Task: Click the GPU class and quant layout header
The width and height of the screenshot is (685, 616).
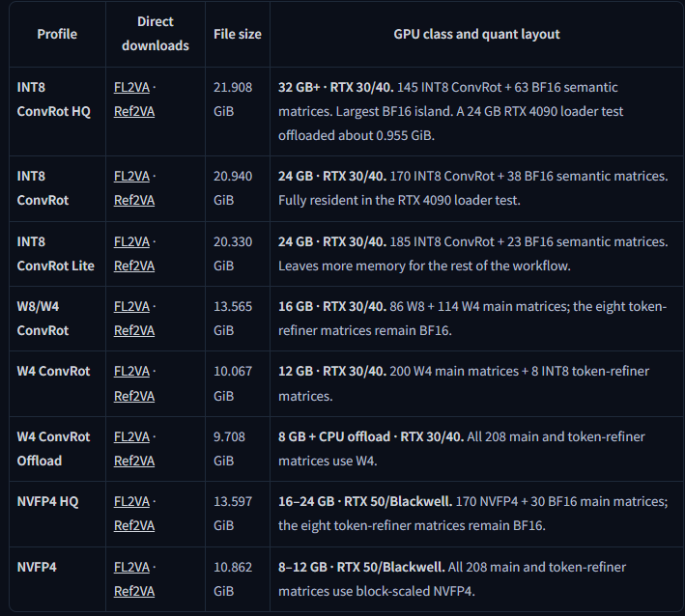Action: (476, 34)
